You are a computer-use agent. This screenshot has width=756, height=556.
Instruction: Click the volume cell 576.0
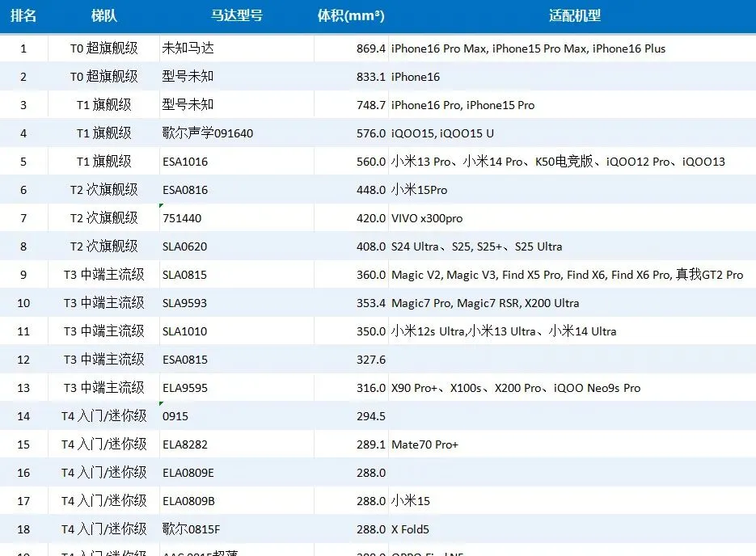tap(371, 133)
